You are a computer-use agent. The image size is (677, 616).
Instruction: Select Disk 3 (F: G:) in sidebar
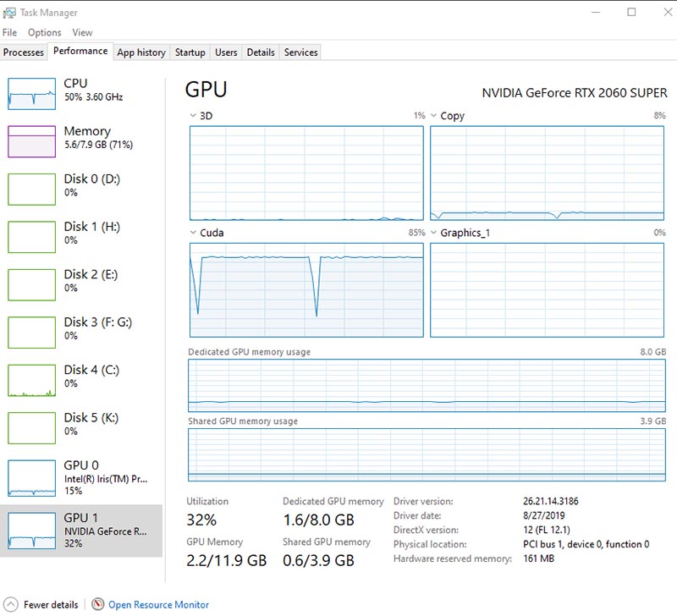coord(81,333)
